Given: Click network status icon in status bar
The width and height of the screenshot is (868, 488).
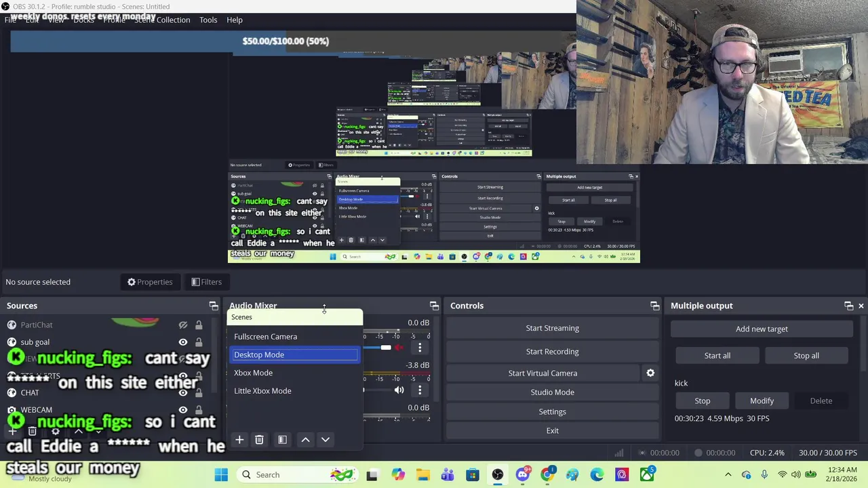Looking at the screenshot, I should pyautogui.click(x=618, y=453).
